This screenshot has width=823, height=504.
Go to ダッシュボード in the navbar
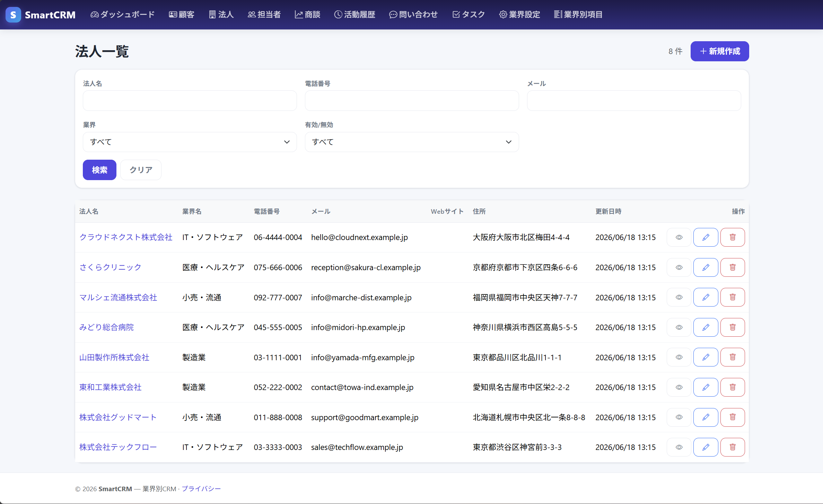(x=122, y=15)
